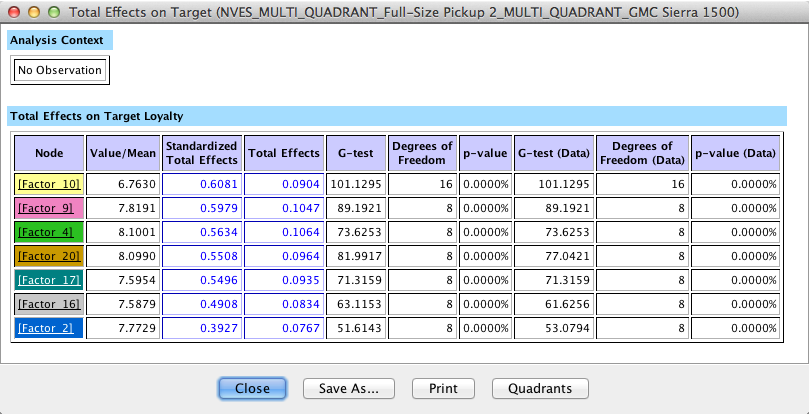The image size is (810, 414).
Task: Select the teal Factor_17 node link
Action: 49,280
